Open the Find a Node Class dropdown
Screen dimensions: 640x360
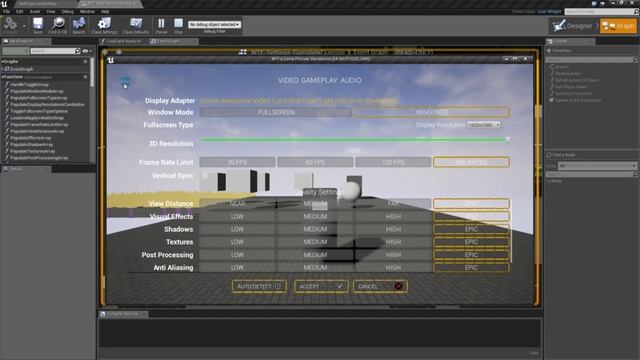(x=597, y=166)
